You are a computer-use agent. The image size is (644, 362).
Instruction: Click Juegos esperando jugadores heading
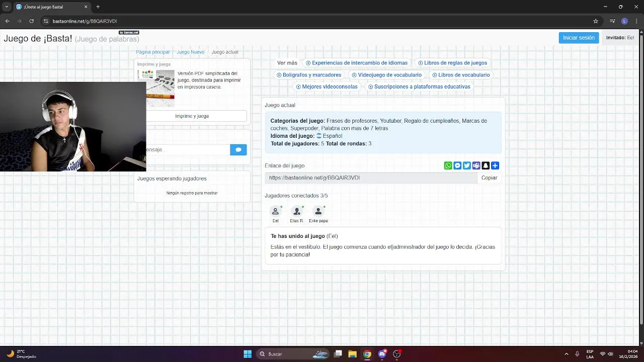pos(172,178)
